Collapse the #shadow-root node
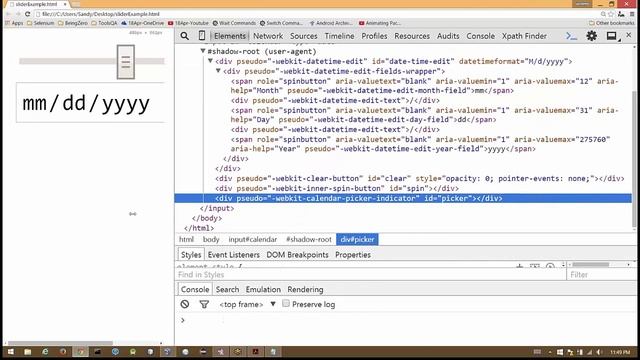 [203, 51]
